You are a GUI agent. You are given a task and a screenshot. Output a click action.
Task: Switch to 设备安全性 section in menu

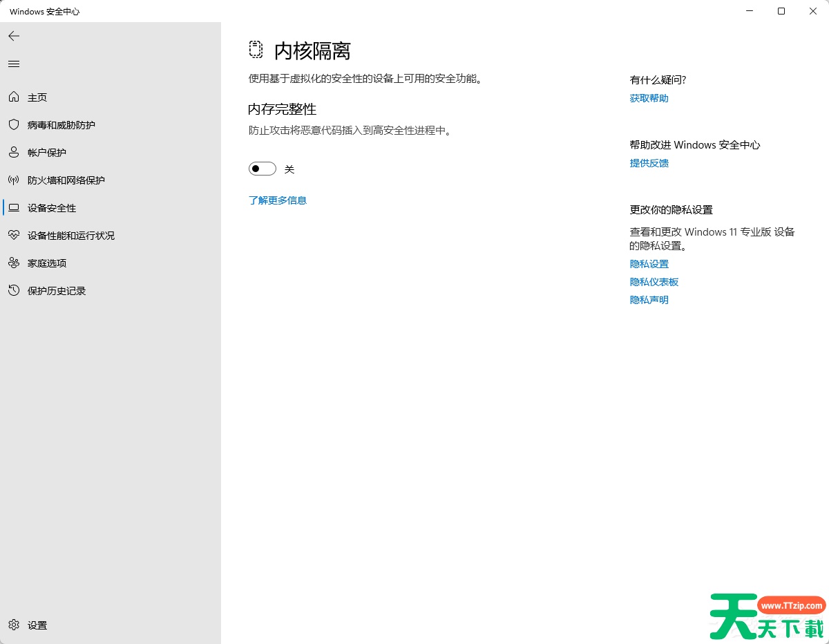pos(52,207)
